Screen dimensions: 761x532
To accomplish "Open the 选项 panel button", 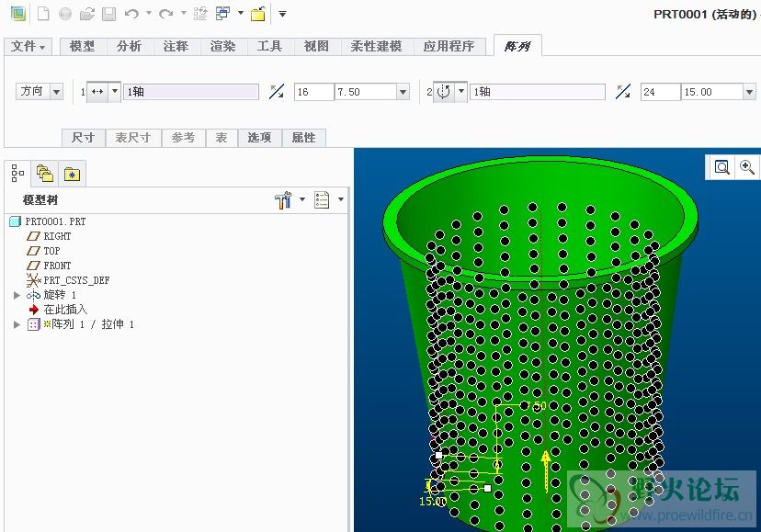I will point(259,137).
